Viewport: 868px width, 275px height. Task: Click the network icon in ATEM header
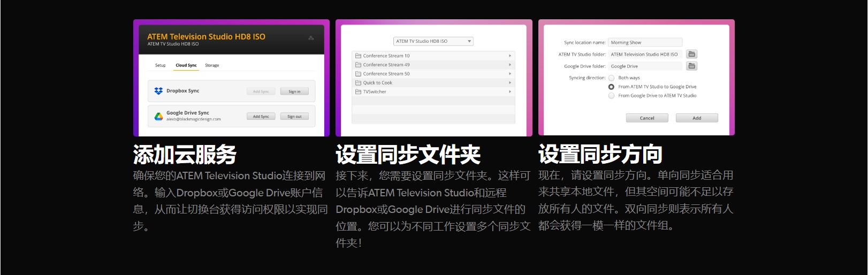(x=311, y=38)
